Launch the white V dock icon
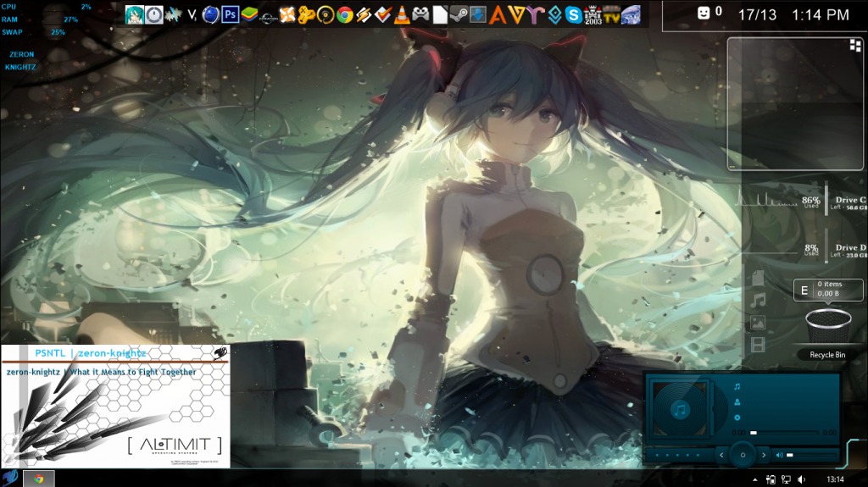This screenshot has width=868, height=487. [192, 15]
